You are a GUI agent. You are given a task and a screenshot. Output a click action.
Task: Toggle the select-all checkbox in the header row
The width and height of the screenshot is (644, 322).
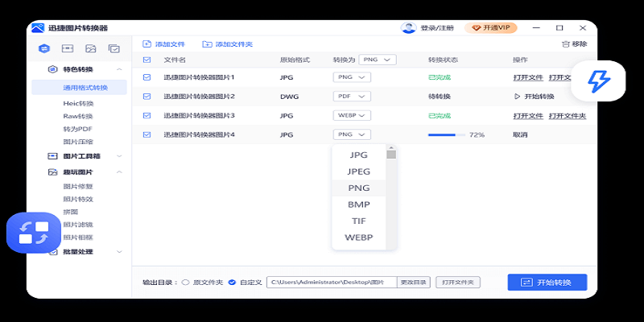coord(147,60)
